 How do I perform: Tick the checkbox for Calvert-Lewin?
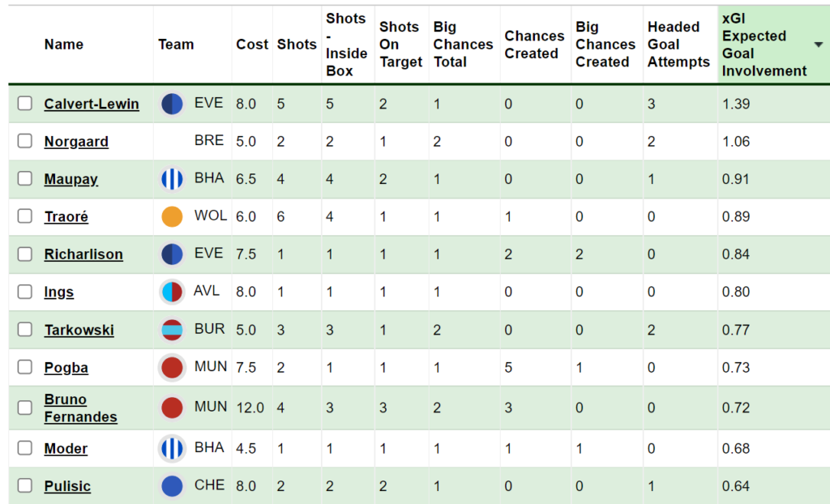pyautogui.click(x=26, y=104)
